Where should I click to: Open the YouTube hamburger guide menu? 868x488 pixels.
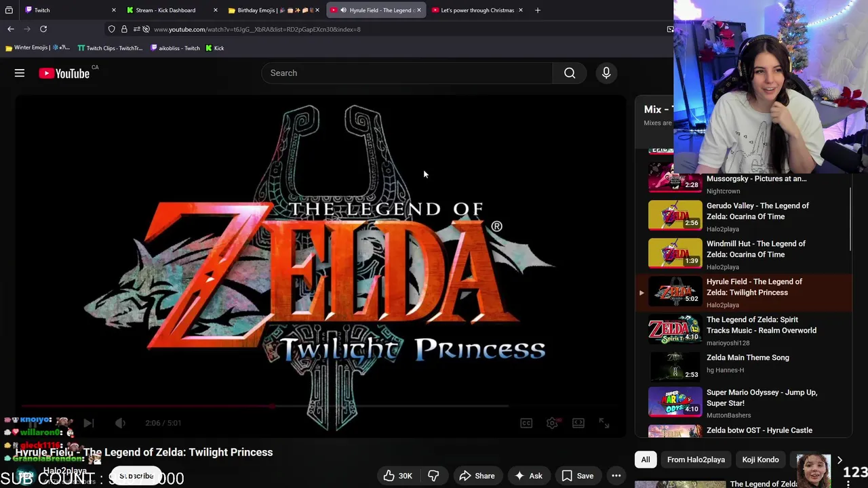click(x=20, y=73)
